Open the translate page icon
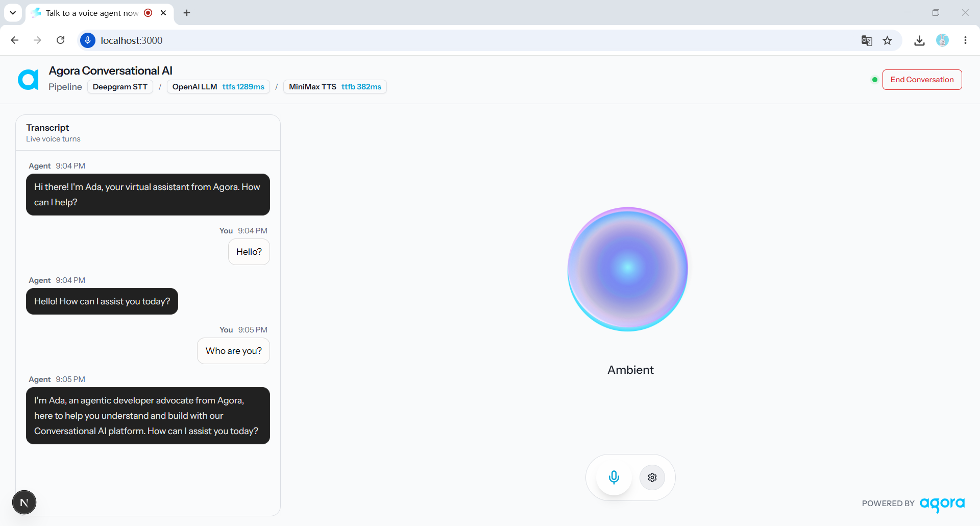 pyautogui.click(x=867, y=40)
